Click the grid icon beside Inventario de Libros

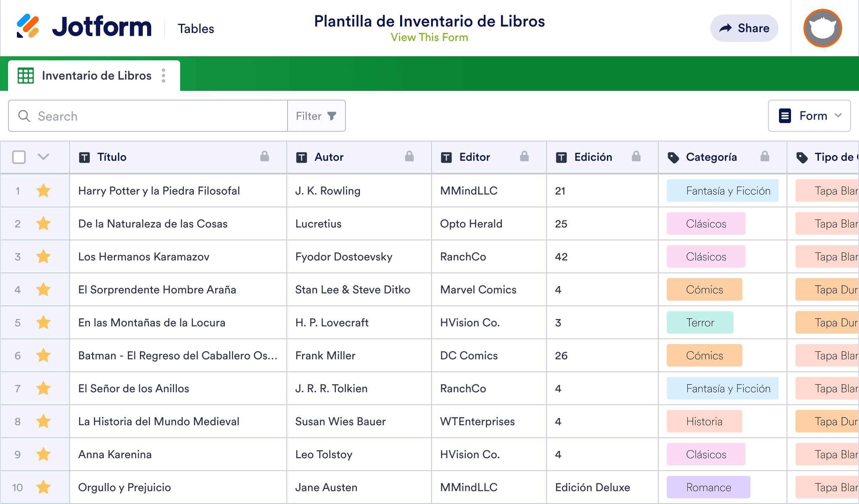pos(25,75)
